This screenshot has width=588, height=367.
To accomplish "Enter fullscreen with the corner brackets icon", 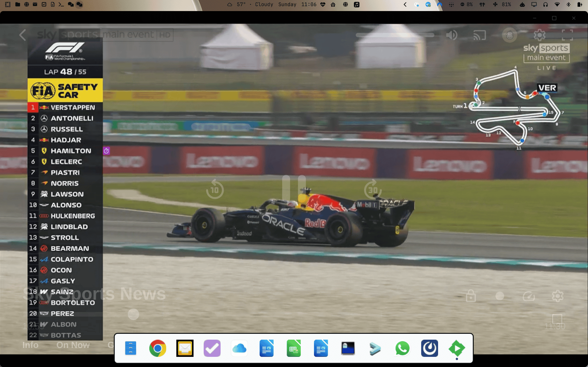I will pyautogui.click(x=567, y=35).
